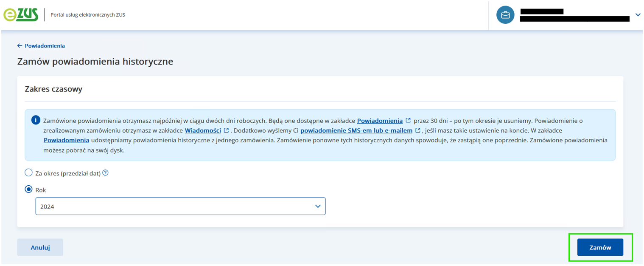Open the 'Wiadomości' tab link in the notice

tap(203, 130)
